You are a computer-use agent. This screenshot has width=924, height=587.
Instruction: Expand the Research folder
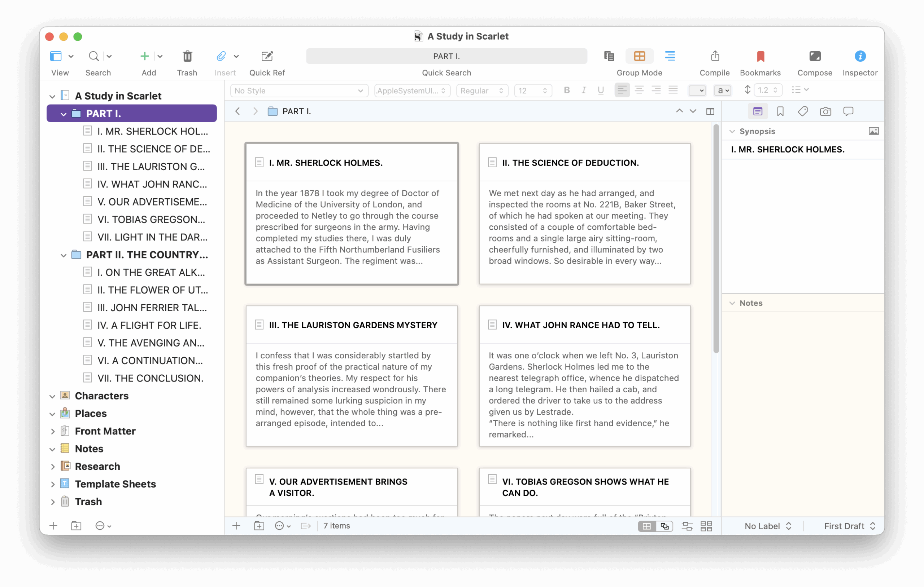click(53, 467)
